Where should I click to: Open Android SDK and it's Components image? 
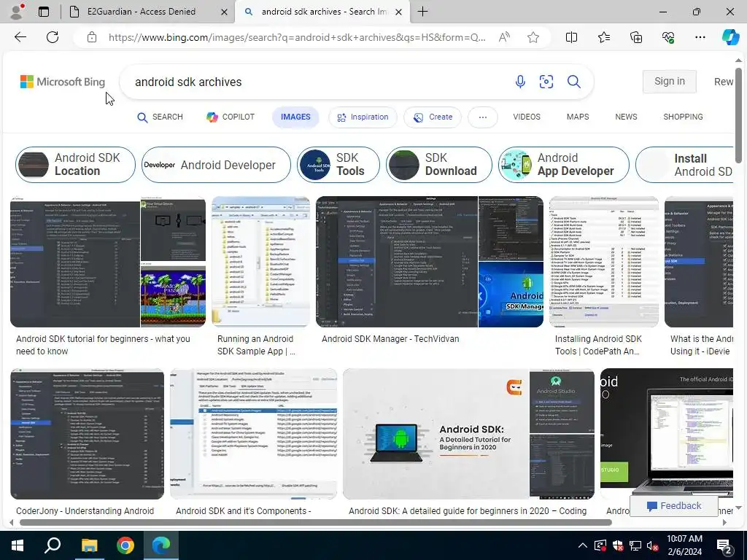[x=253, y=434]
